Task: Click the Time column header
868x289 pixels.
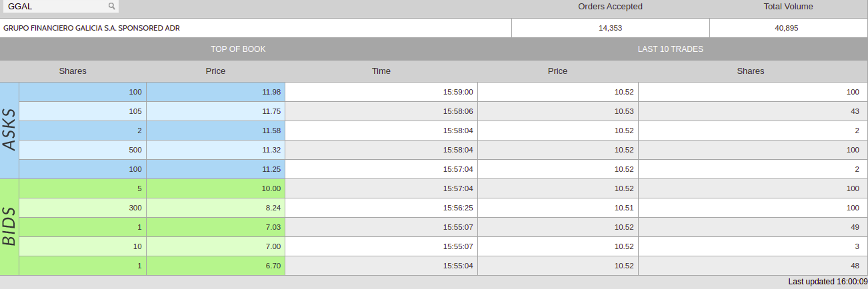Action: tap(381, 71)
